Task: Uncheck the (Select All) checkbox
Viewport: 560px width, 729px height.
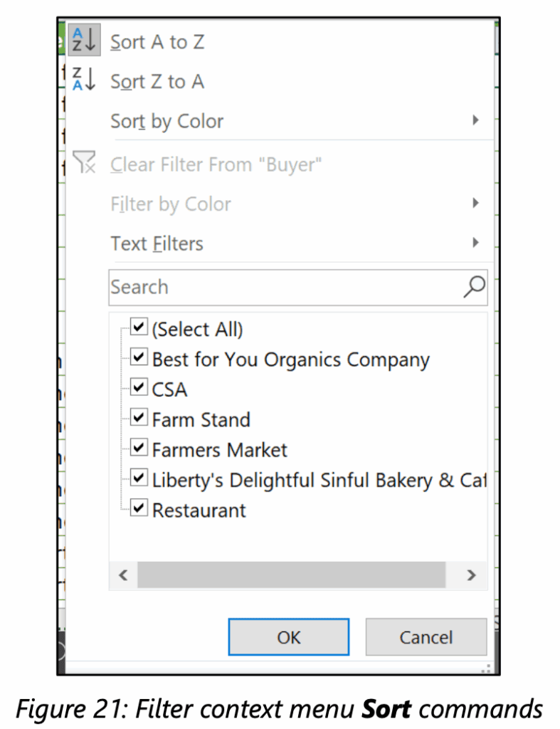Action: (x=139, y=328)
